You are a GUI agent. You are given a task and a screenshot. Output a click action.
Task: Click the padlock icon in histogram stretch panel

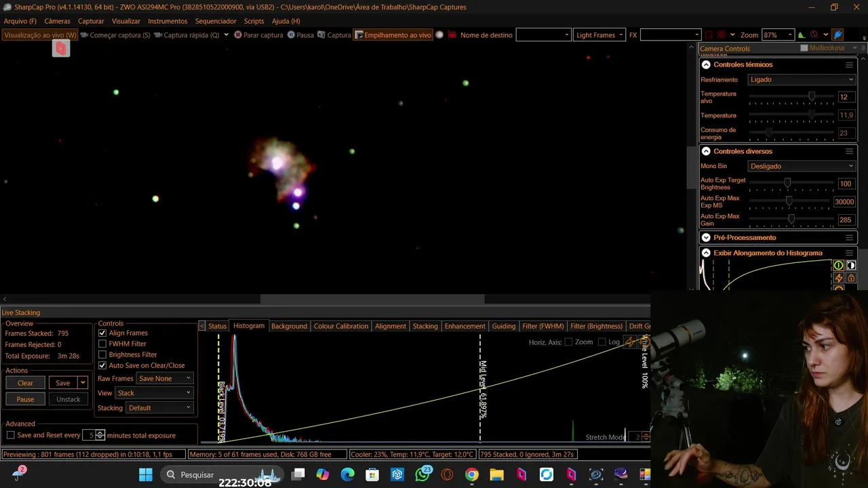click(851, 278)
